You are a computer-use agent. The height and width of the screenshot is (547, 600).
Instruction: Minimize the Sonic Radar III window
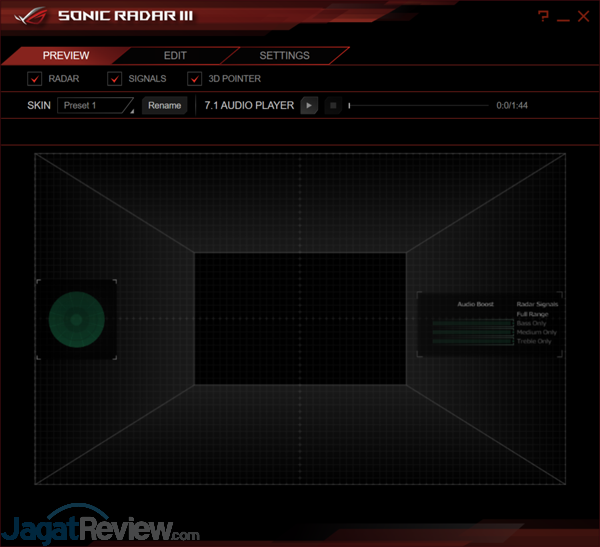point(563,20)
